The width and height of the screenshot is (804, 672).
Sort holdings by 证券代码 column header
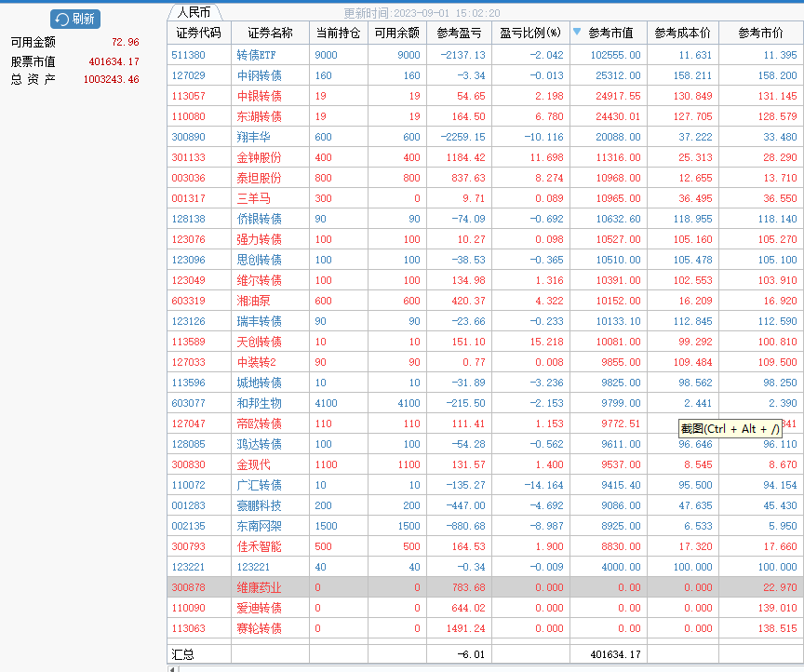click(199, 33)
